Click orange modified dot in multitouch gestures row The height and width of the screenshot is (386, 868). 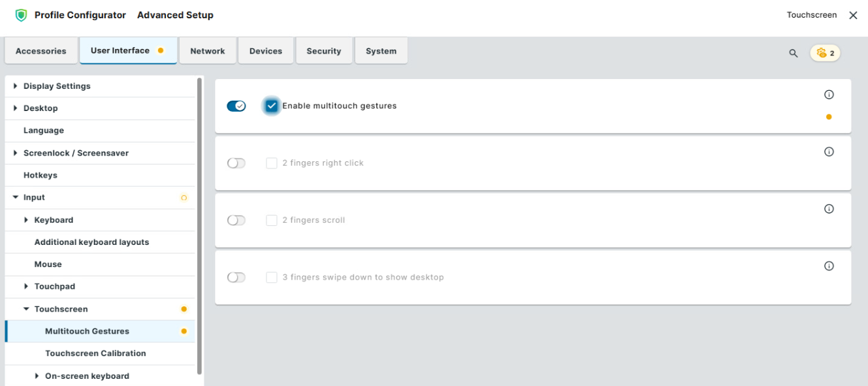point(829,118)
